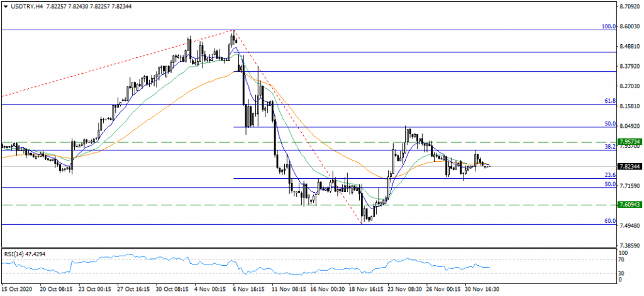Viewport: 644px width, 296px height.
Task: Open the dropdown arrow beside USDTRY,H4
Action: 6,5
